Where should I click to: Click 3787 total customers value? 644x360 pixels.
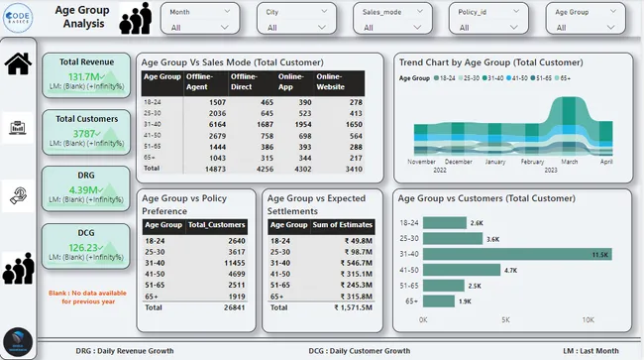(x=84, y=134)
